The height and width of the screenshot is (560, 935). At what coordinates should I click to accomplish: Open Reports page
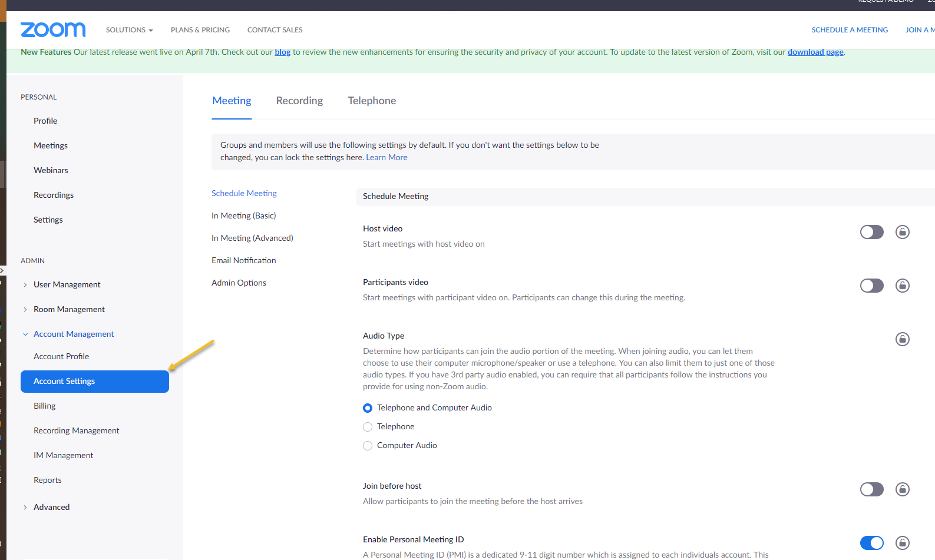48,480
